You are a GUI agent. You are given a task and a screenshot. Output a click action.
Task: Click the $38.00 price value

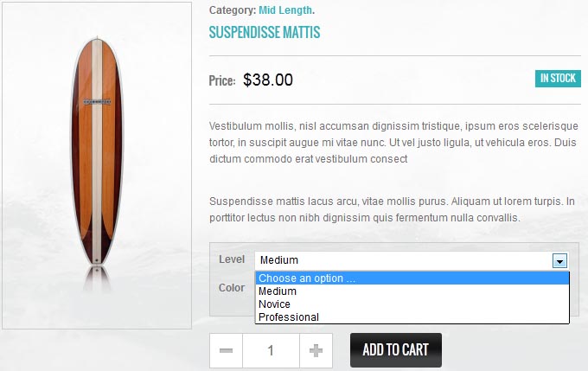point(268,80)
